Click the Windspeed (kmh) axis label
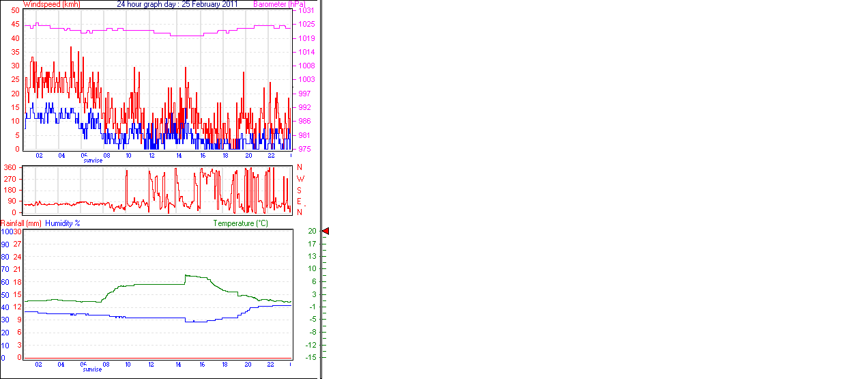The width and height of the screenshot is (868, 379). 52,4
